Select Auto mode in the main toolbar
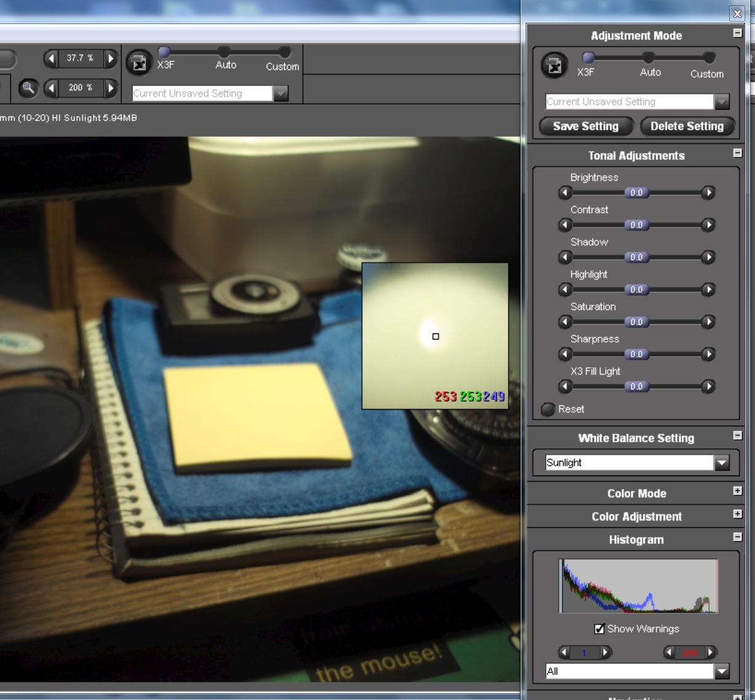Viewport: 755px width, 700px height. point(224,52)
